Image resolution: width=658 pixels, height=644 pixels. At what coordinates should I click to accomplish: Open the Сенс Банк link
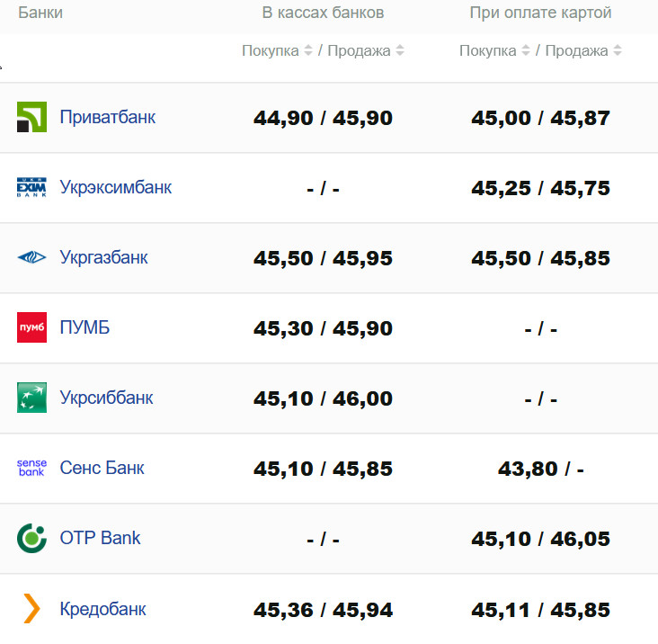102,468
